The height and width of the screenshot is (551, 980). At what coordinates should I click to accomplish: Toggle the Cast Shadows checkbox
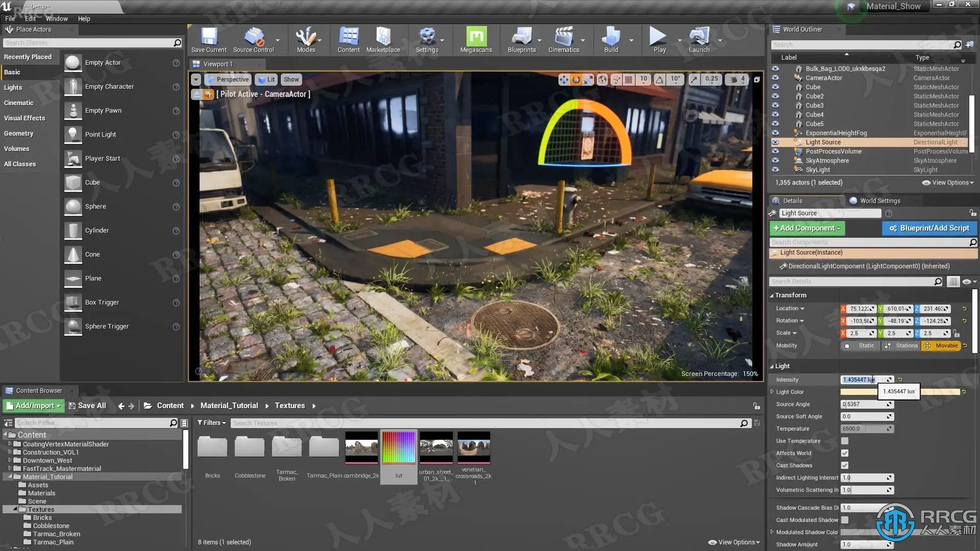pyautogui.click(x=845, y=465)
